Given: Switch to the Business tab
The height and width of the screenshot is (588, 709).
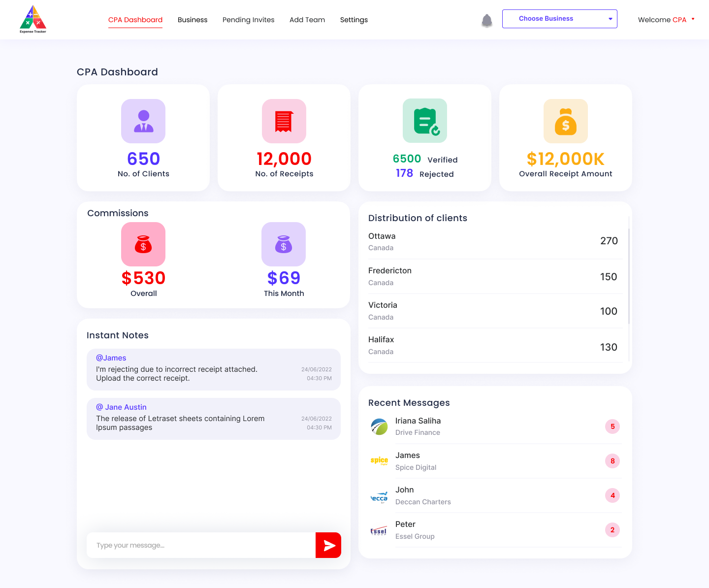Looking at the screenshot, I should (193, 20).
